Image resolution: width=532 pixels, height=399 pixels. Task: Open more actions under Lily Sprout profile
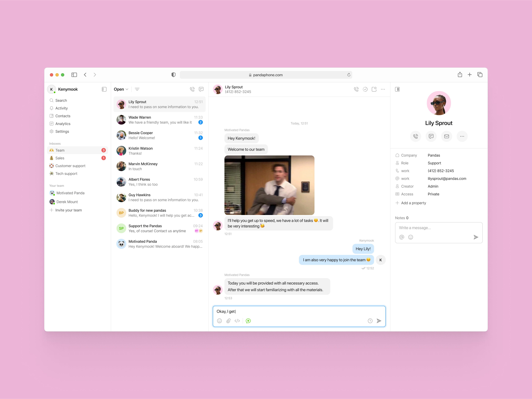pyautogui.click(x=462, y=136)
